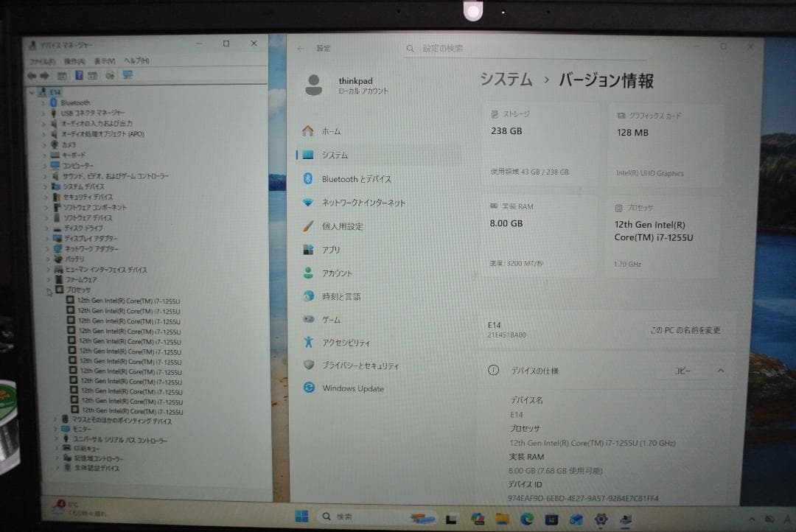
Task: Expand the ディスク ドライブ chevron
Action: tap(47, 228)
